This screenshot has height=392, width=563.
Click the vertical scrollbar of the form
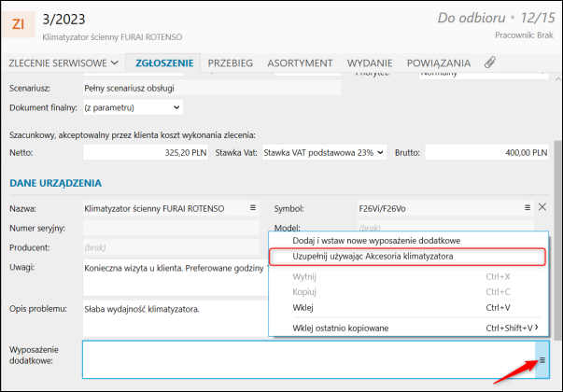[557, 240]
